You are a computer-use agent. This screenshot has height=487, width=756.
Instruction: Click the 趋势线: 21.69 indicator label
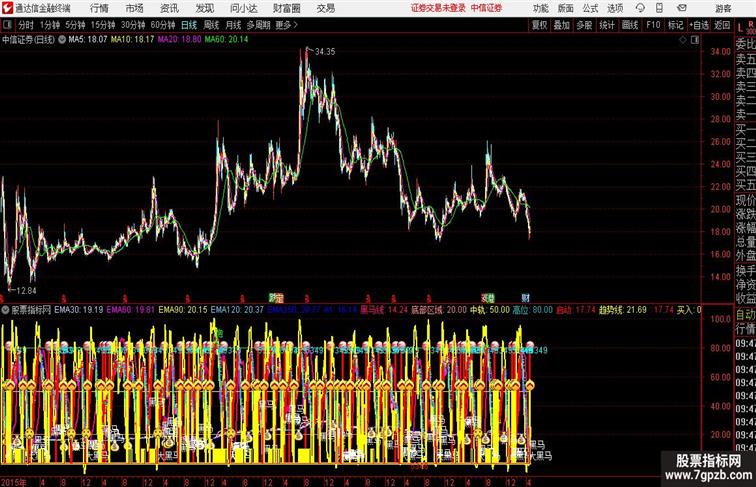pos(622,310)
